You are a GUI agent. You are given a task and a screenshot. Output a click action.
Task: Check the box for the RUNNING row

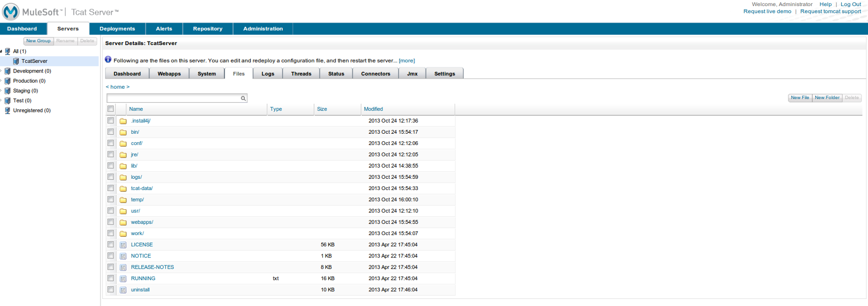click(x=110, y=278)
